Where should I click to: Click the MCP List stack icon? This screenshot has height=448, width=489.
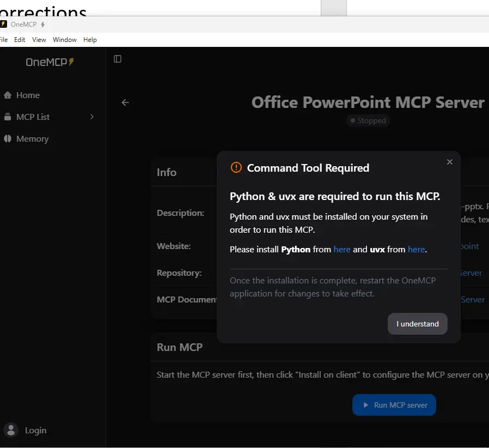click(x=8, y=117)
